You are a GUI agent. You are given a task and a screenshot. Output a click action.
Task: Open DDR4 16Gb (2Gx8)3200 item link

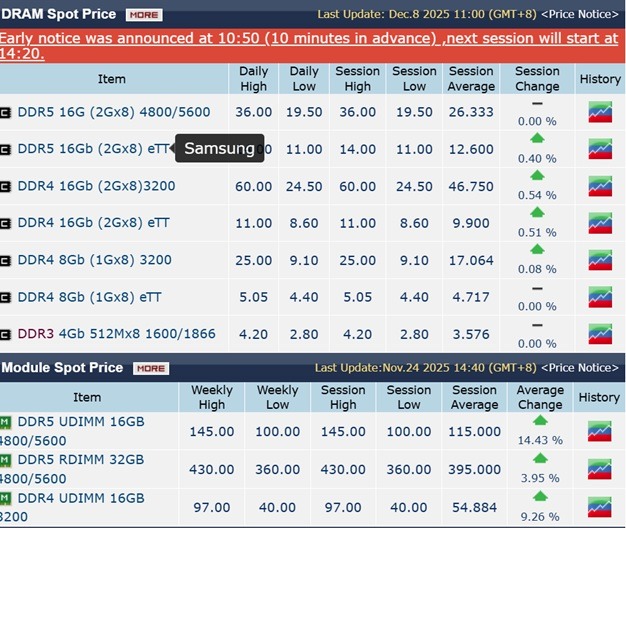(x=96, y=186)
